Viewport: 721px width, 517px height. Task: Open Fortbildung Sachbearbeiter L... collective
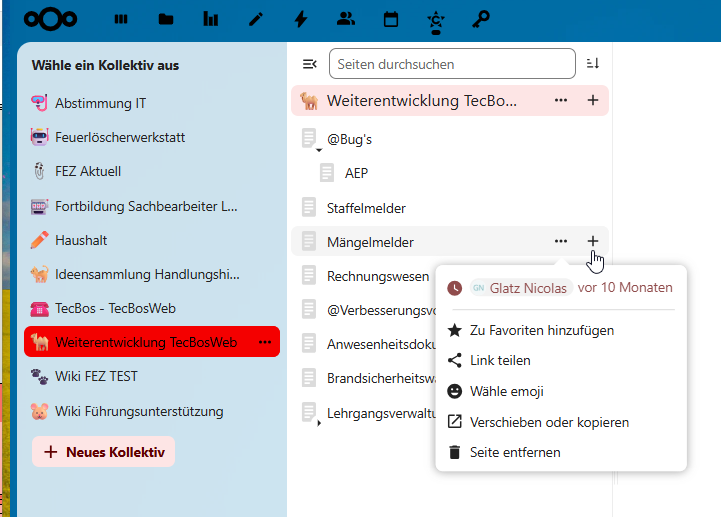point(152,206)
